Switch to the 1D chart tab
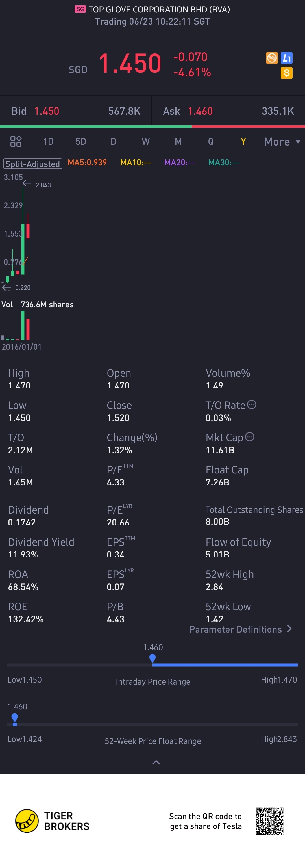 point(49,142)
